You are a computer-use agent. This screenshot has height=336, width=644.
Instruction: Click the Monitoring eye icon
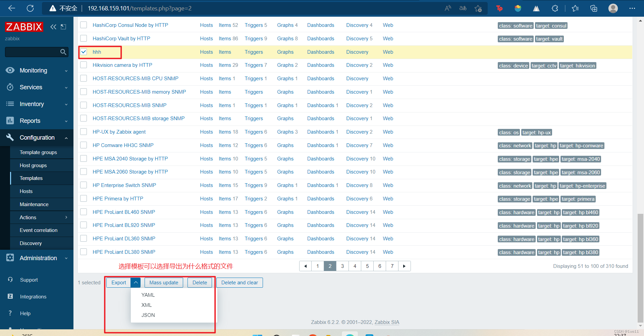tap(10, 70)
